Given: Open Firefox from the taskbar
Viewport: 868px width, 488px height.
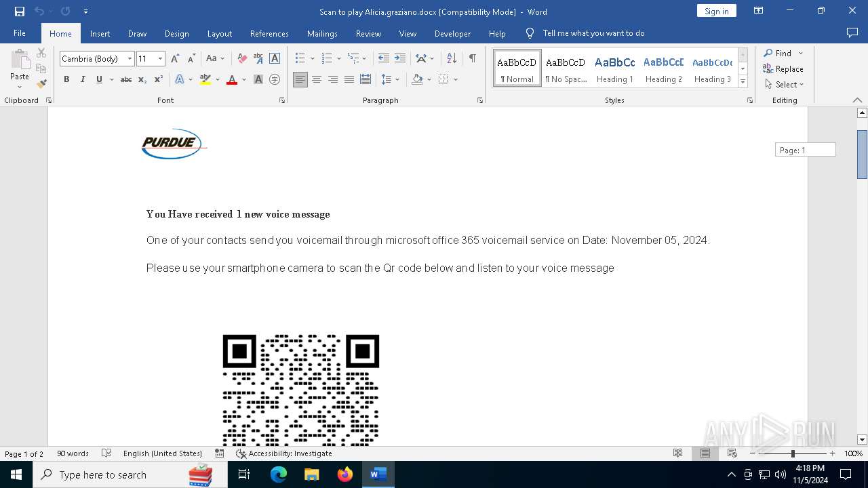Looking at the screenshot, I should pyautogui.click(x=345, y=474).
